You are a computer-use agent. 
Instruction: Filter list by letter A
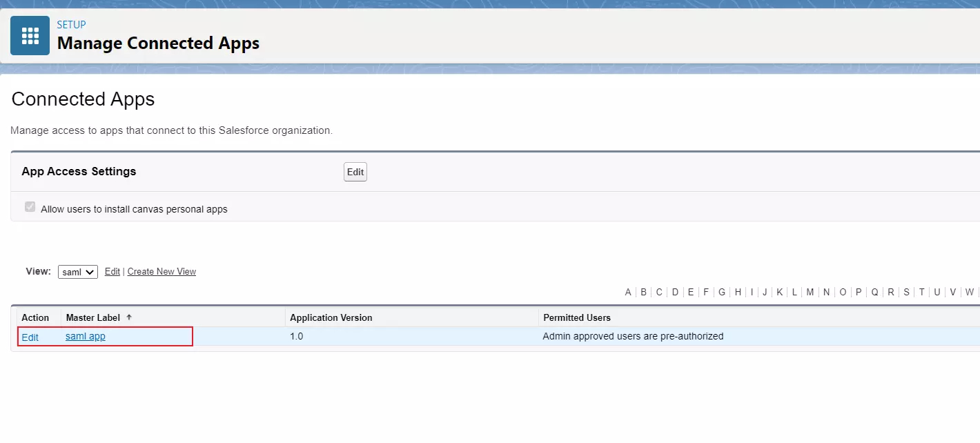(x=628, y=293)
